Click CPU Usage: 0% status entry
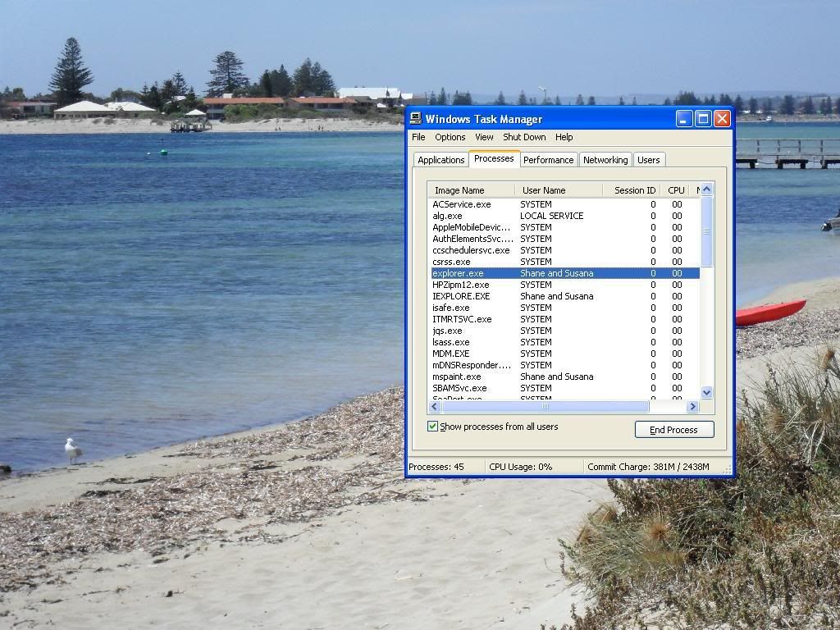The image size is (840, 630). [521, 467]
